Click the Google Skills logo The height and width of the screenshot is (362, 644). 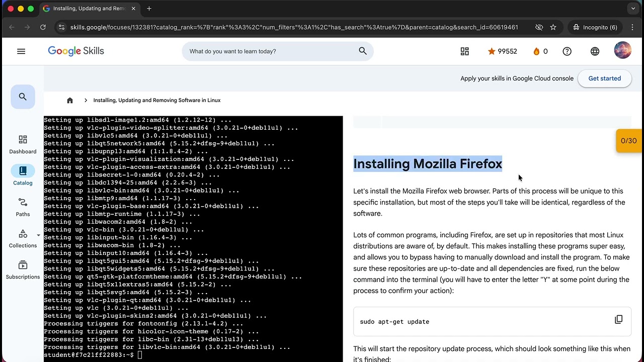click(x=76, y=51)
